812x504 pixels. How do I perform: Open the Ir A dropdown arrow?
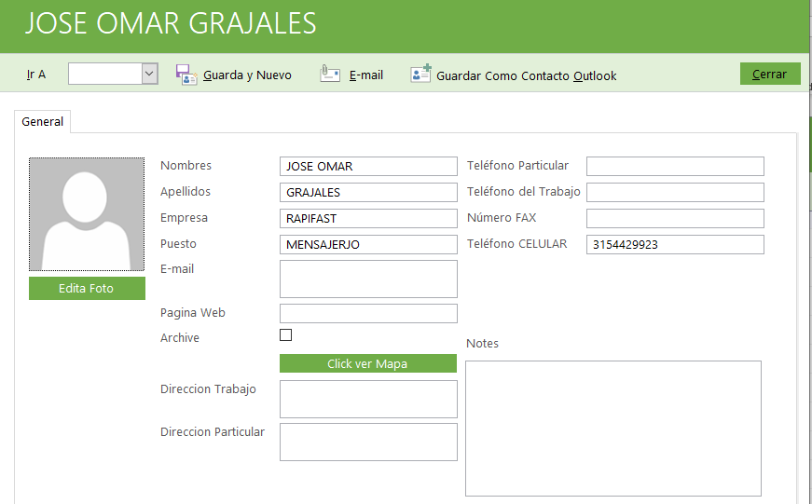point(149,75)
